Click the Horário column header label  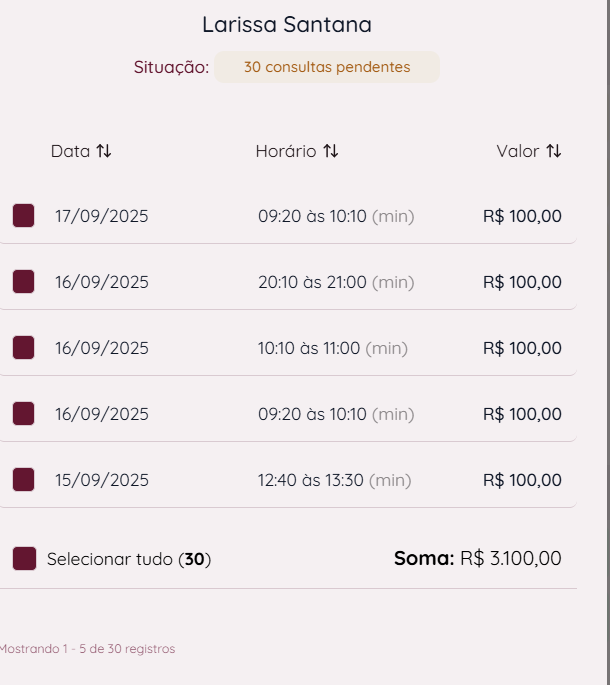[x=286, y=151]
